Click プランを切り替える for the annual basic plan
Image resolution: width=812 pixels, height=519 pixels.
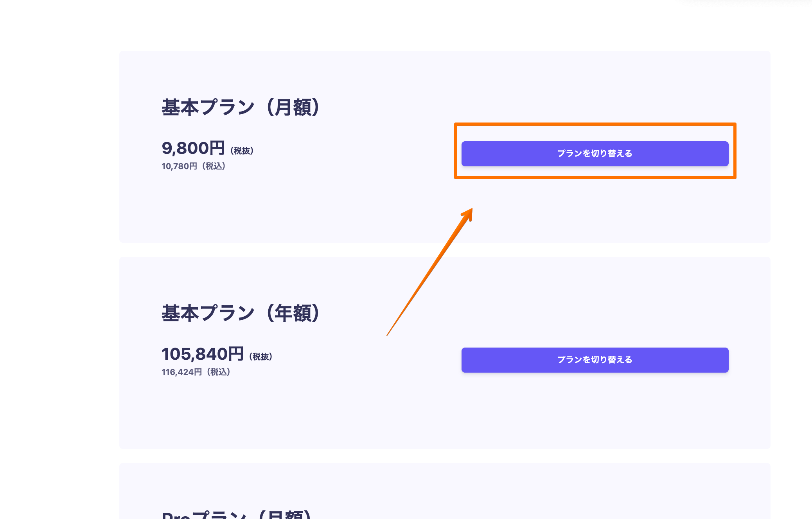595,360
